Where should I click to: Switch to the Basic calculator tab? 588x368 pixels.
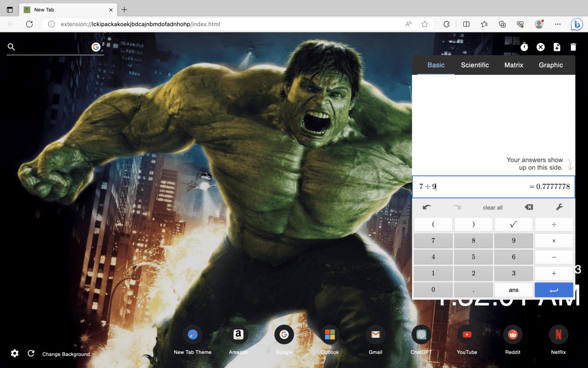coord(436,65)
